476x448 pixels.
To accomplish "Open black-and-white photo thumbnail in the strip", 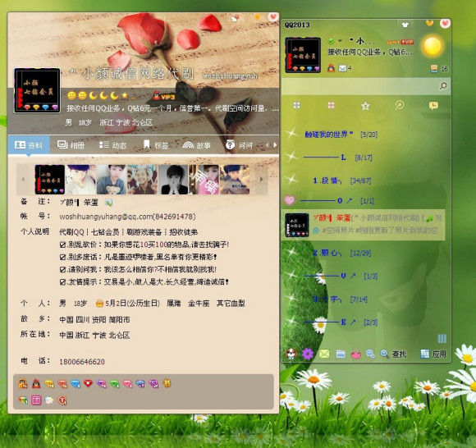I will tap(173, 180).
